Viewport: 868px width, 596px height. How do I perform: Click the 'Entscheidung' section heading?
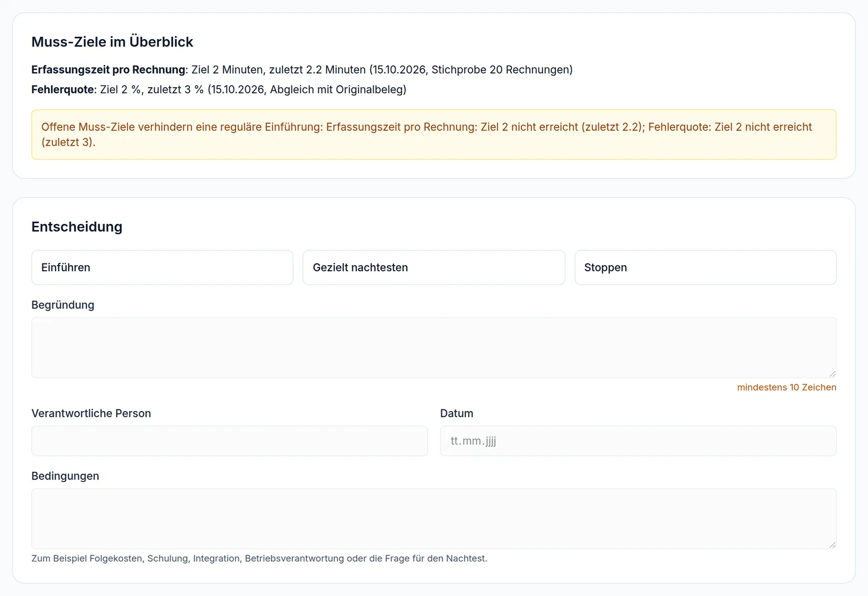pos(77,227)
